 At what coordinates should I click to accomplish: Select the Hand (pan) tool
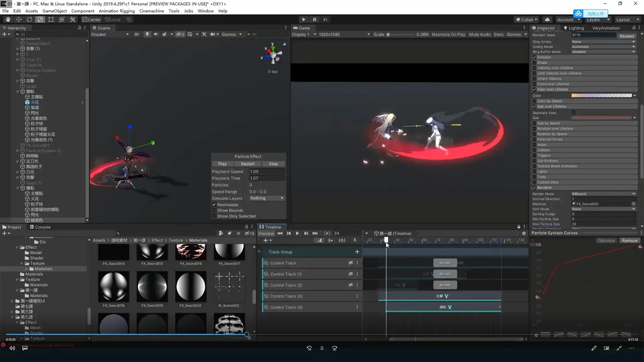pyautogui.click(x=7, y=19)
